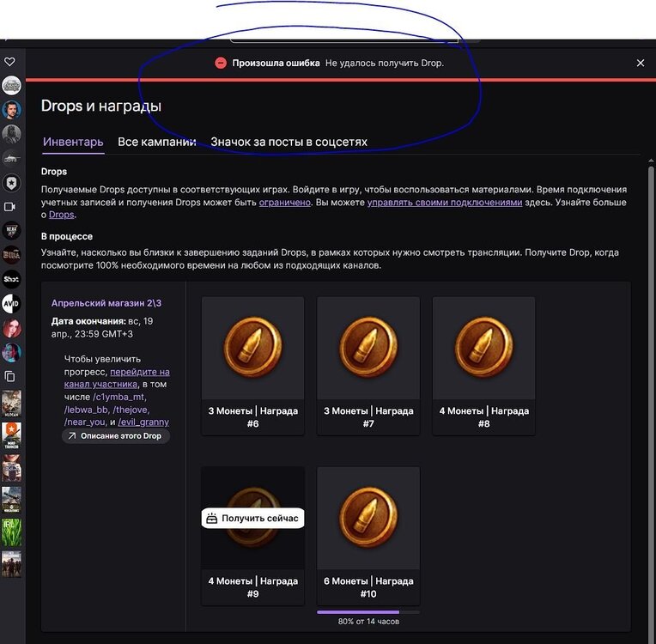Click the video camera icon in sidebar
The height and width of the screenshot is (644, 656).
[x=9, y=207]
